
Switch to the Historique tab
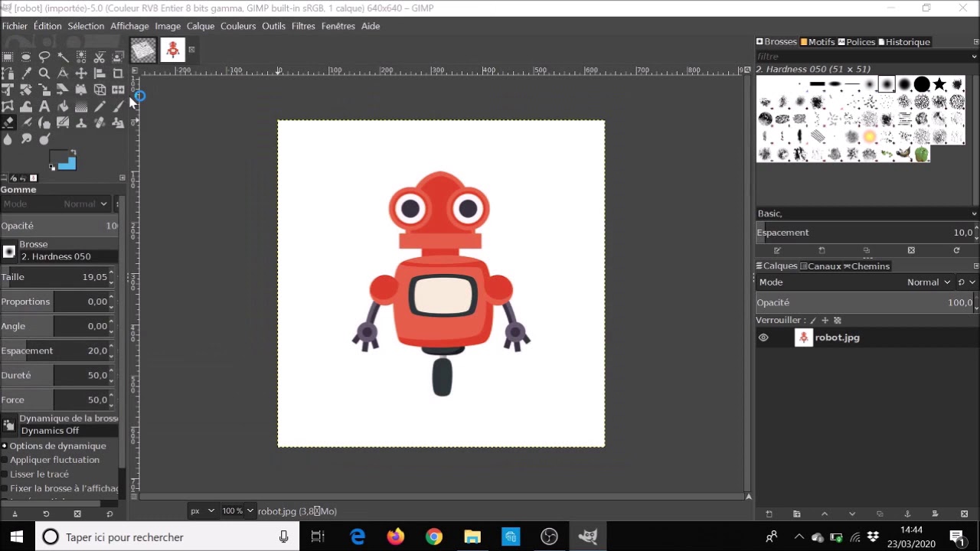[x=904, y=42]
